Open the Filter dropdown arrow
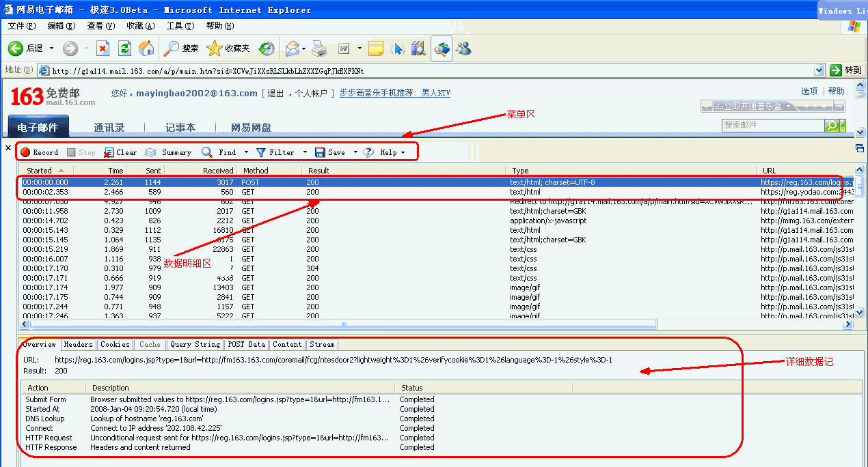 tap(305, 152)
